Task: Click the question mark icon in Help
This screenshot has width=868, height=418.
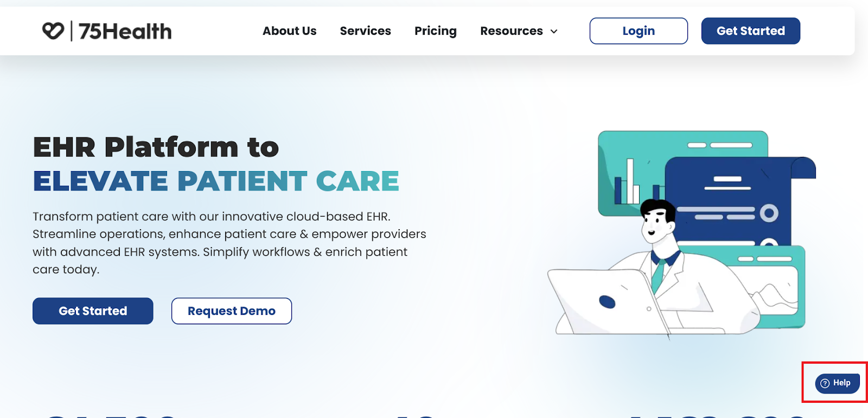Action: (x=825, y=383)
